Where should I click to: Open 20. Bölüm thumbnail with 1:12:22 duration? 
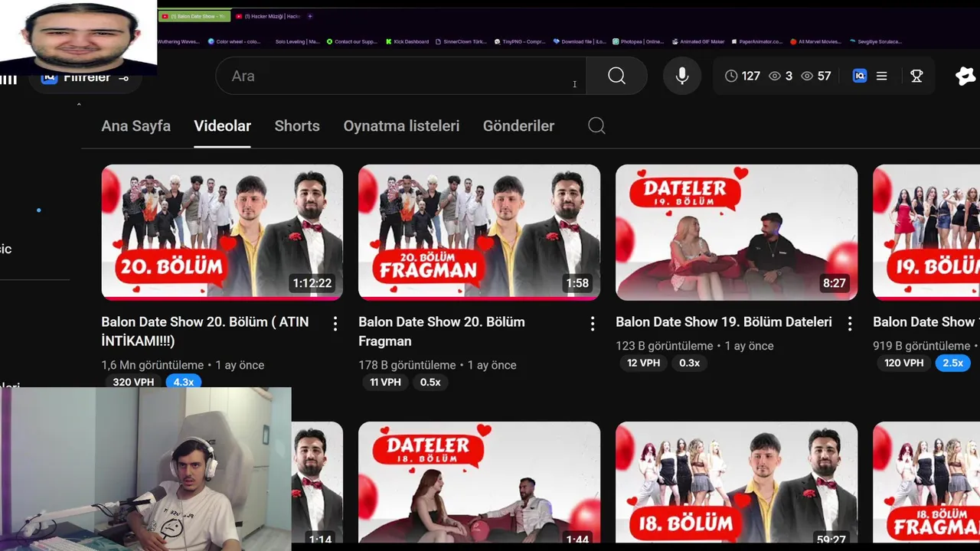pyautogui.click(x=222, y=232)
